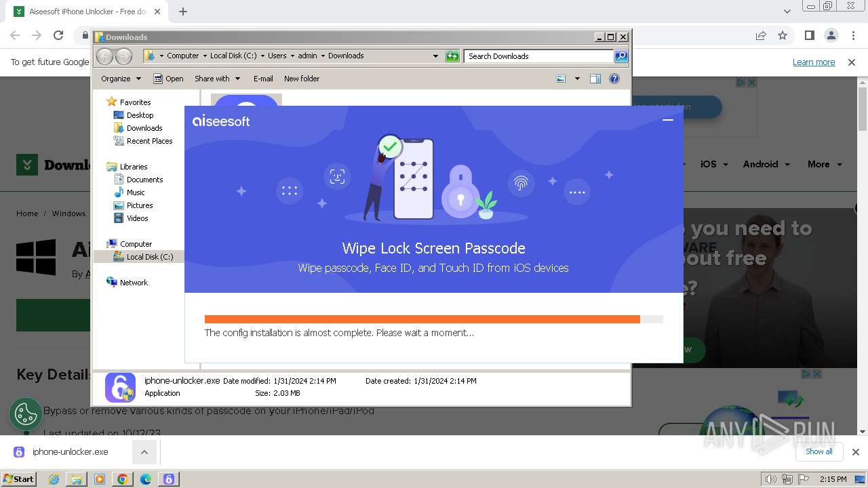This screenshot has height=488, width=868.
Task: Select Network in navigation pane
Action: click(x=134, y=283)
